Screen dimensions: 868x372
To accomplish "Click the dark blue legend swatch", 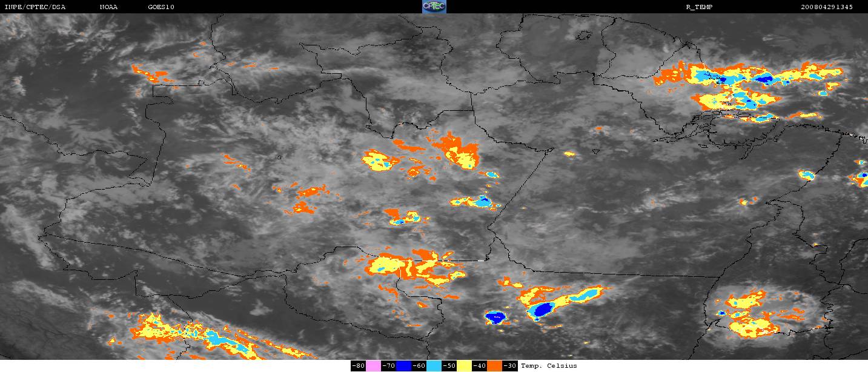I will click(403, 366).
